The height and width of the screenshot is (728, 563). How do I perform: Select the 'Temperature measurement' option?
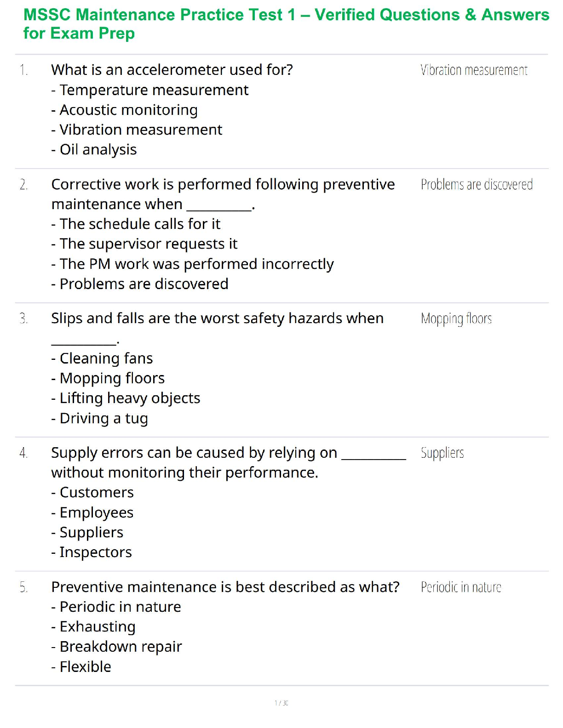(154, 90)
